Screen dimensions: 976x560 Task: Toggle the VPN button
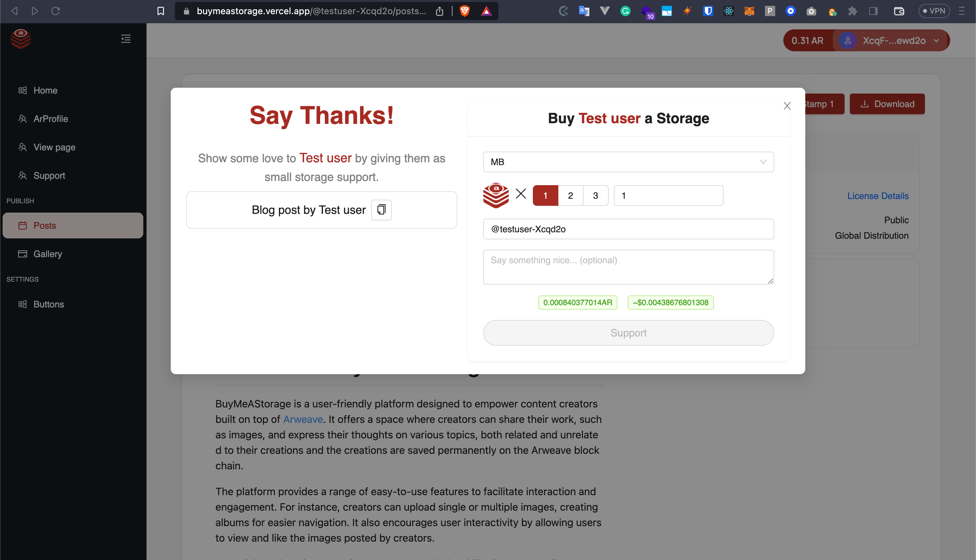934,11
